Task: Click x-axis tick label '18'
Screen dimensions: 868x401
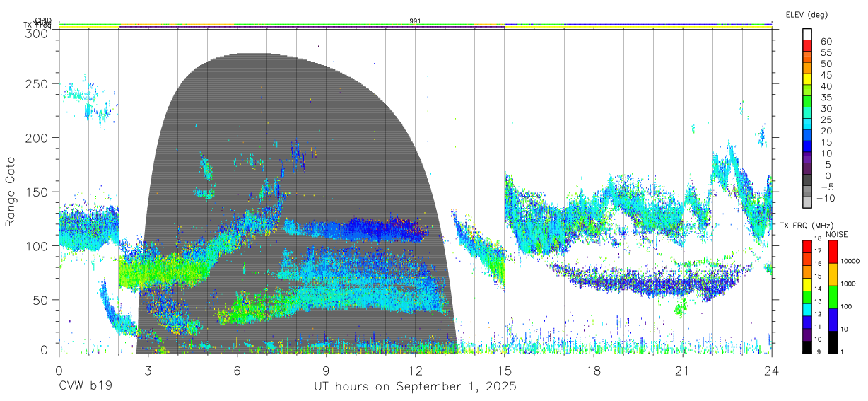Action: (x=593, y=370)
